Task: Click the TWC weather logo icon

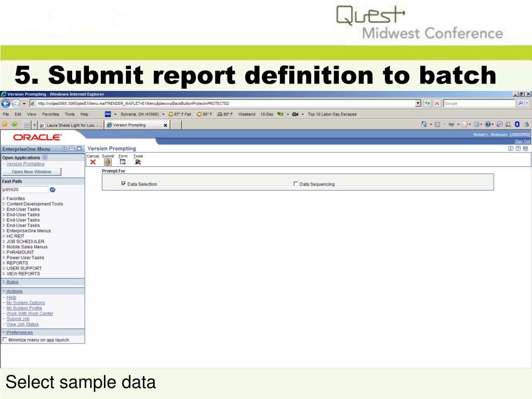Action: click(x=108, y=114)
